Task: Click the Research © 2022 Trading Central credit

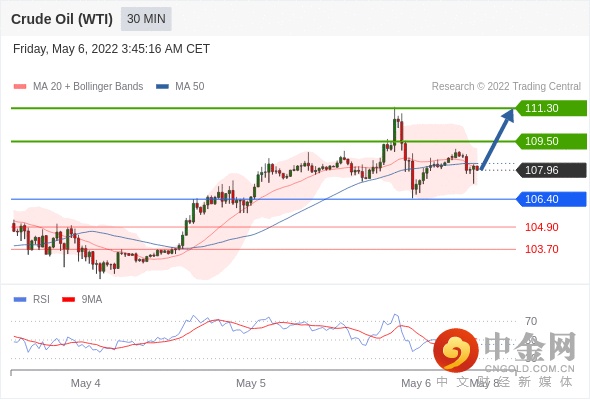Action: click(506, 87)
